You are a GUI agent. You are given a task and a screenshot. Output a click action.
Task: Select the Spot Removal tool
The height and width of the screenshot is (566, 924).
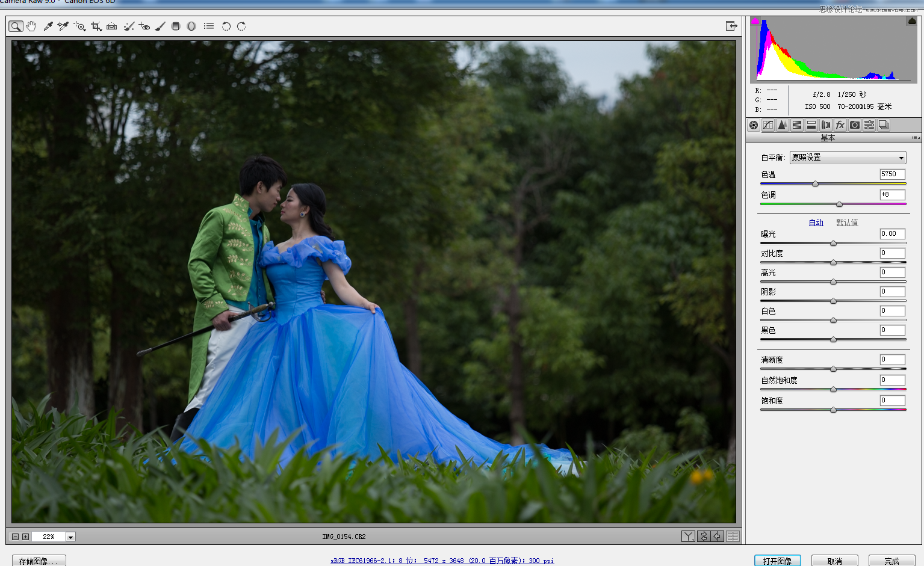pyautogui.click(x=128, y=26)
